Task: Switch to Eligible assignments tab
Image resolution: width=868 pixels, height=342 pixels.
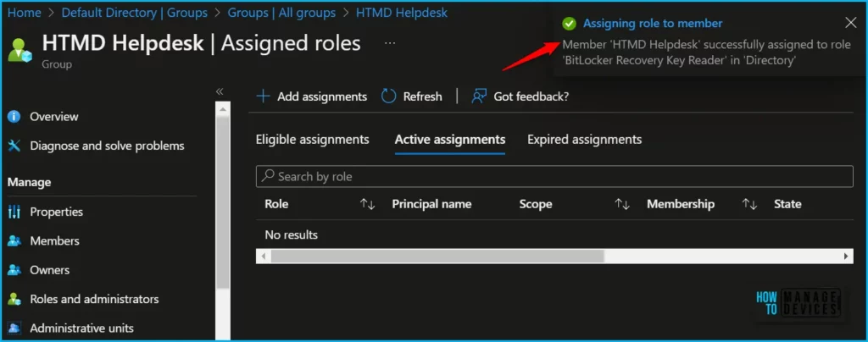Action: (312, 139)
